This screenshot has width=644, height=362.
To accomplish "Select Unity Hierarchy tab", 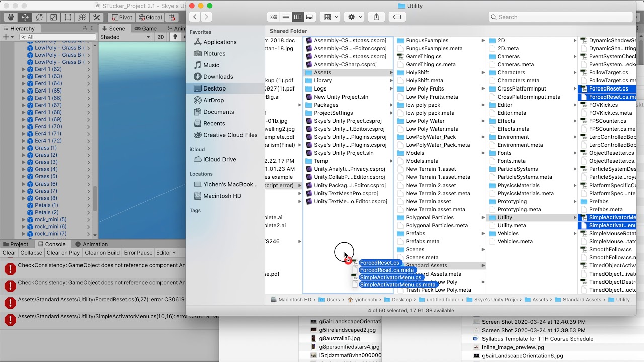I will pos(19,29).
